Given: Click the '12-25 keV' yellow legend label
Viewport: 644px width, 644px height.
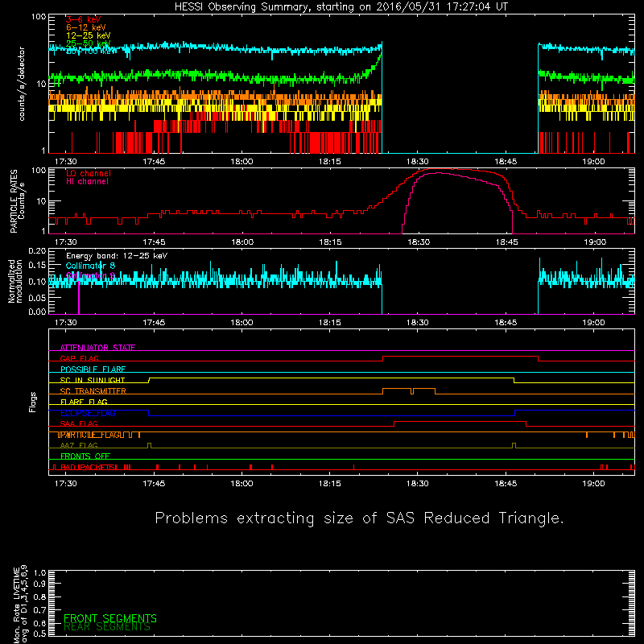Looking at the screenshot, I should click(x=88, y=35).
